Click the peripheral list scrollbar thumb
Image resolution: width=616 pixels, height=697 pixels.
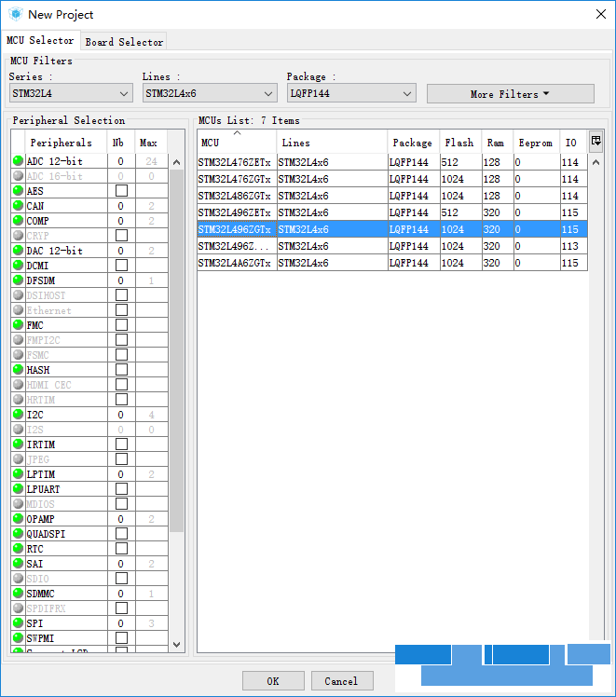point(176,350)
